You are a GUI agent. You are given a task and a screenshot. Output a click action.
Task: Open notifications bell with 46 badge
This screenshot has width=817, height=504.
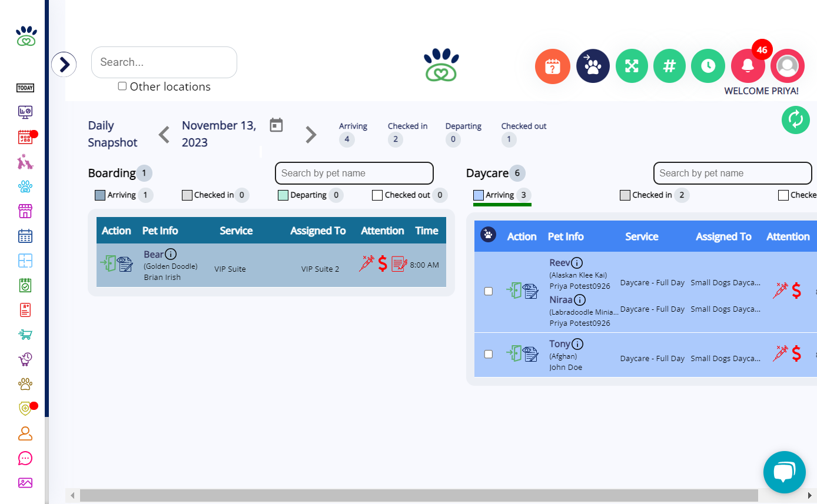pyautogui.click(x=748, y=66)
